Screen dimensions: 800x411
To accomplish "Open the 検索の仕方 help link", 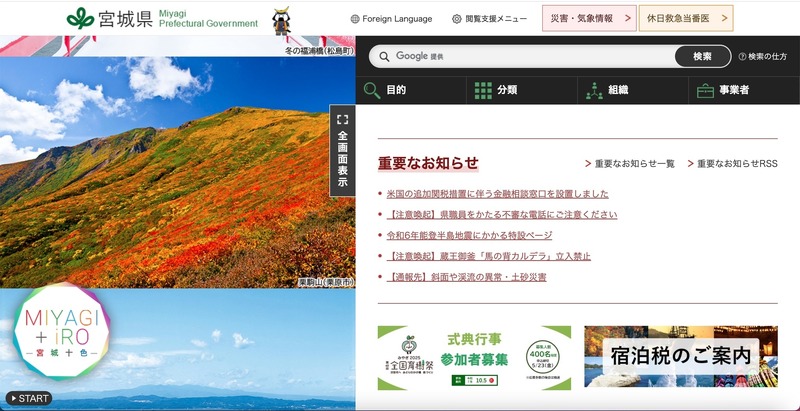I will (x=762, y=56).
